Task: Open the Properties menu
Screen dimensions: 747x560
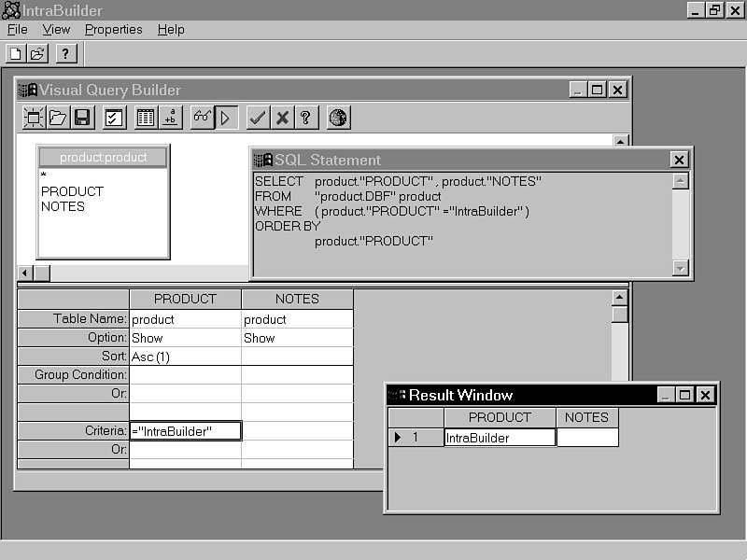Action: [x=113, y=29]
